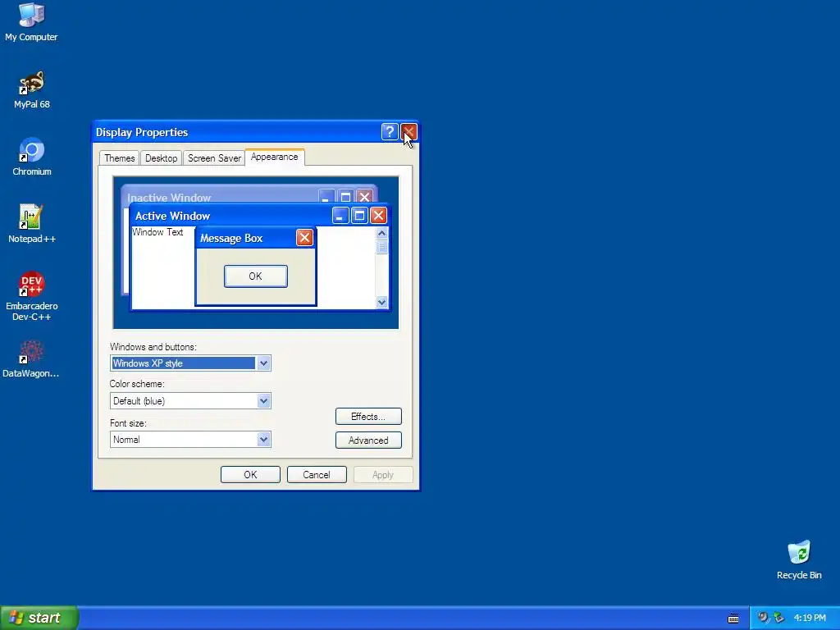840x630 pixels.
Task: Click the preview Inactive Window close button
Action: click(365, 197)
